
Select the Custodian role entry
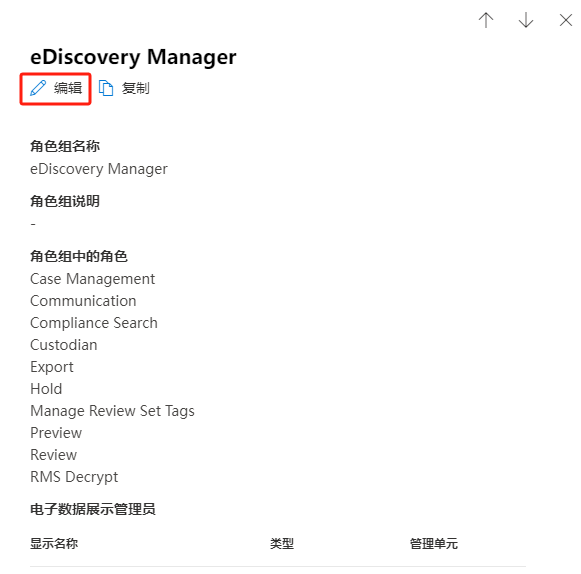click(x=64, y=345)
